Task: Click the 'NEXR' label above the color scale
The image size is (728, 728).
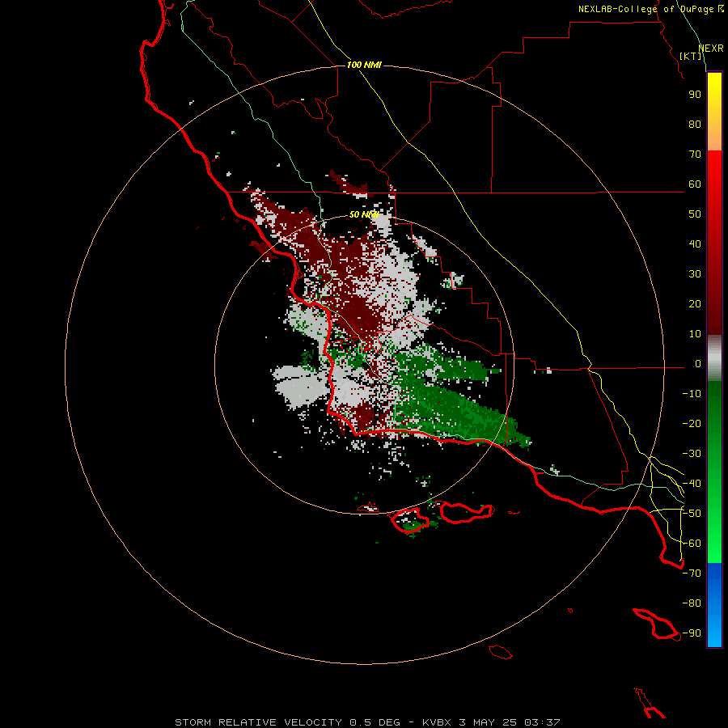Action: tap(711, 48)
